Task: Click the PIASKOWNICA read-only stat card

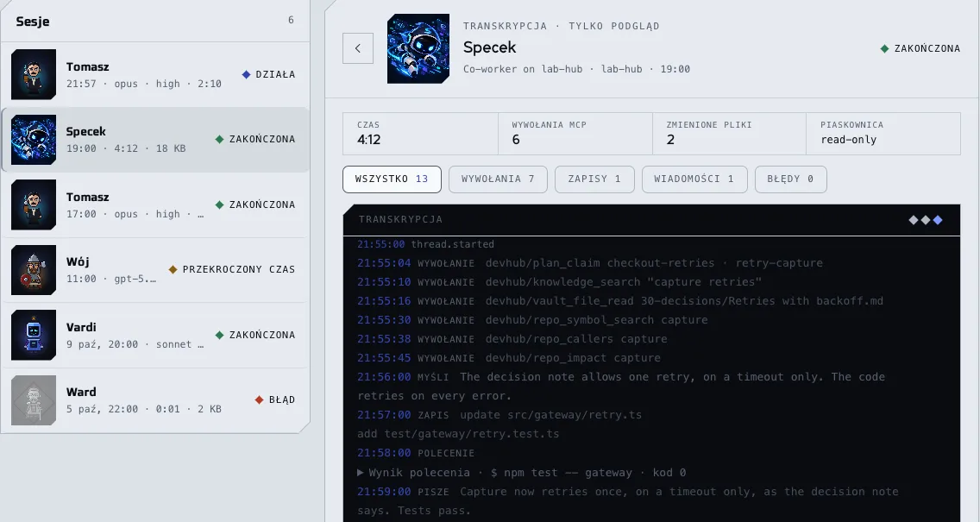Action: pos(883,134)
